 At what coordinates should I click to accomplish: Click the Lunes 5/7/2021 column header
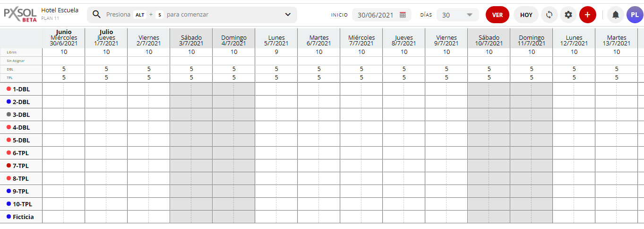tap(276, 40)
